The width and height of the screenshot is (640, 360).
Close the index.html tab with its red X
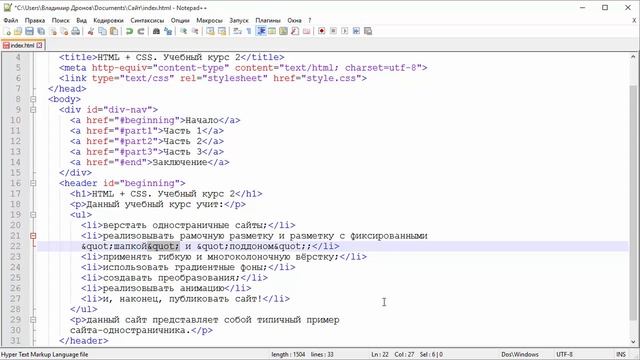pos(39,45)
